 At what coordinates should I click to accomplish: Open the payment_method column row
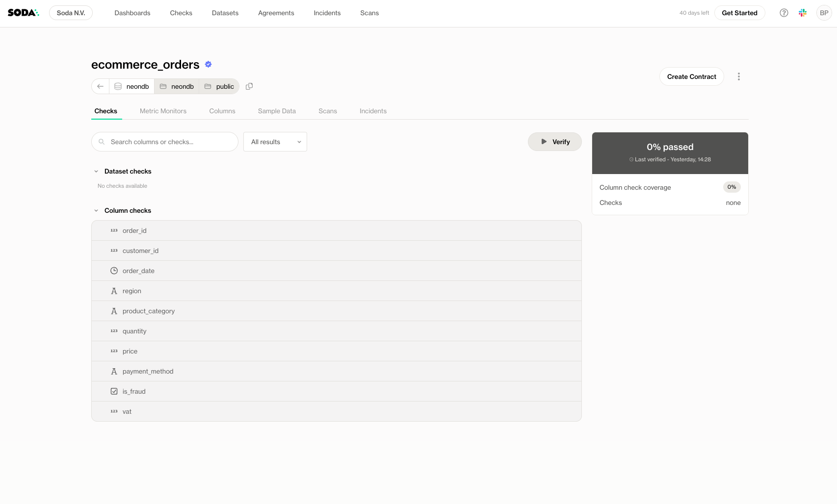click(x=337, y=371)
